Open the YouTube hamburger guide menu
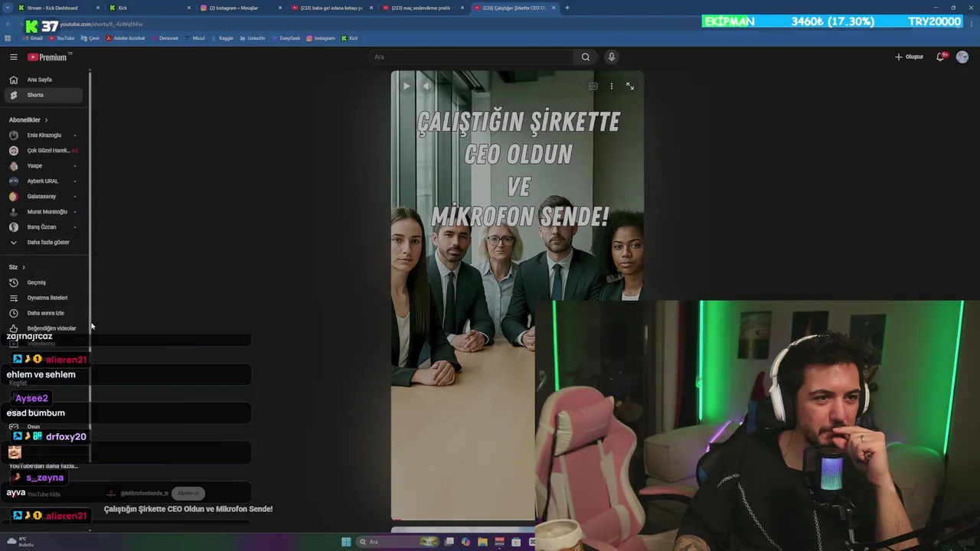980x551 pixels. click(x=13, y=57)
